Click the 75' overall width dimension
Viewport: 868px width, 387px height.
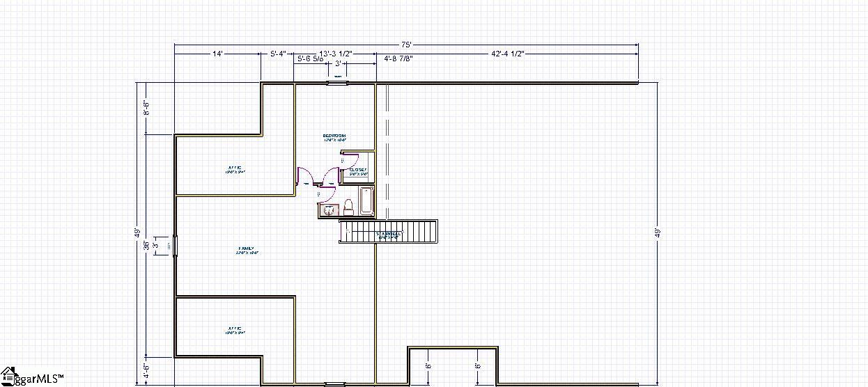pyautogui.click(x=406, y=44)
